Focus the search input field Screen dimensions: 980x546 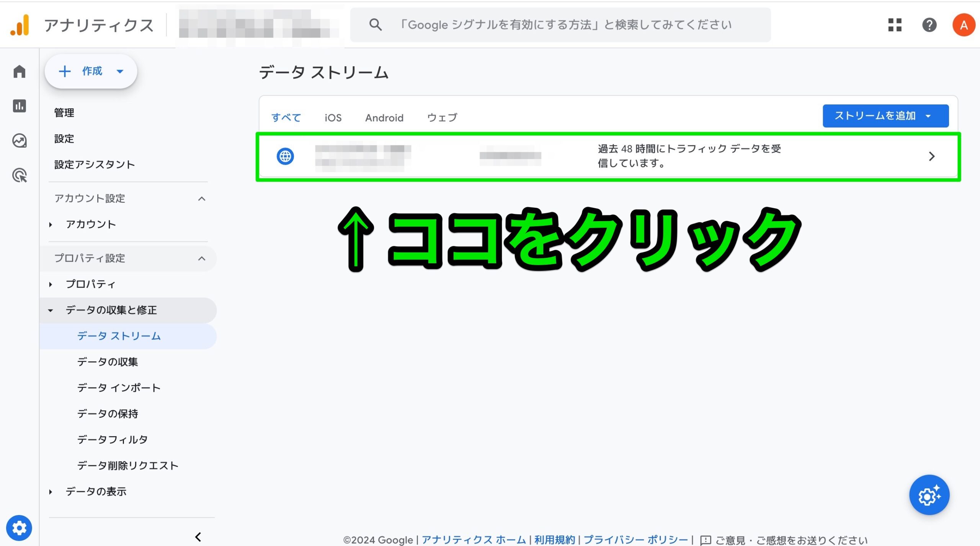[560, 25]
